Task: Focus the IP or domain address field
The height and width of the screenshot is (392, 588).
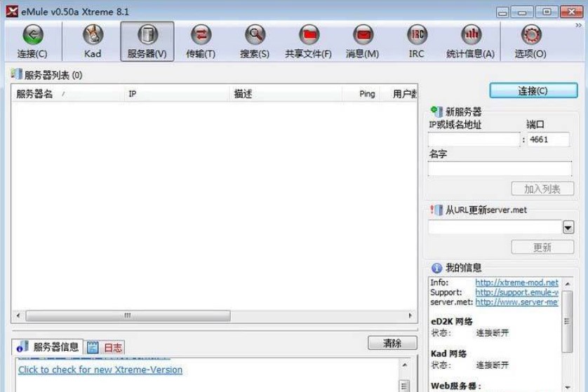Action: point(474,140)
